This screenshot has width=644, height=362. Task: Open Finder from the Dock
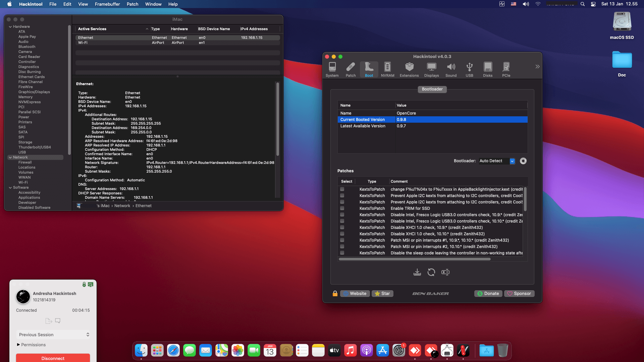pyautogui.click(x=141, y=351)
